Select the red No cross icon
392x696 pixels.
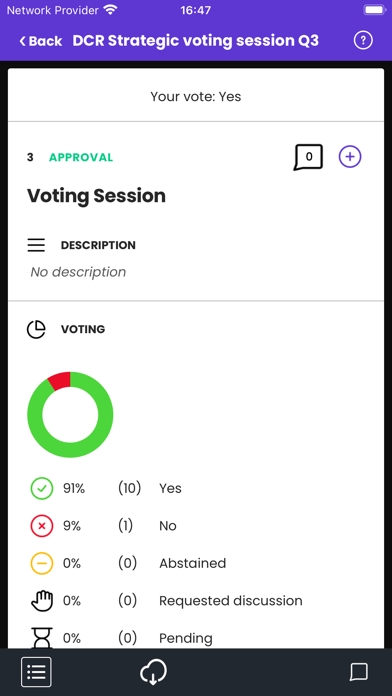[42, 526]
